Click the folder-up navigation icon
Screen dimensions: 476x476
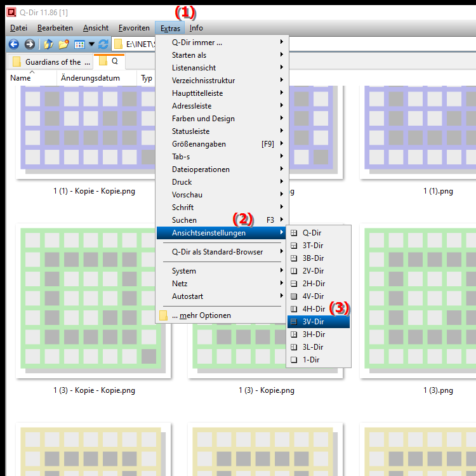tap(48, 44)
